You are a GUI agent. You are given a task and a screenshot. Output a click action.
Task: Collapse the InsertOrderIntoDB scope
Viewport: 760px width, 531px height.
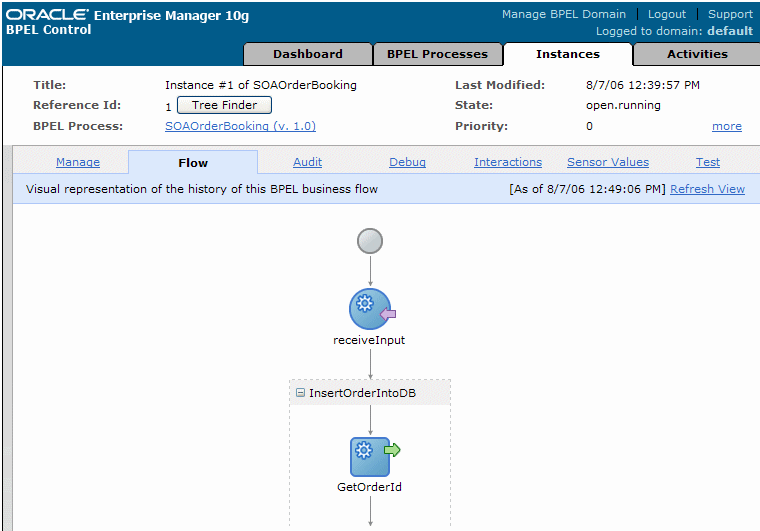pos(300,392)
